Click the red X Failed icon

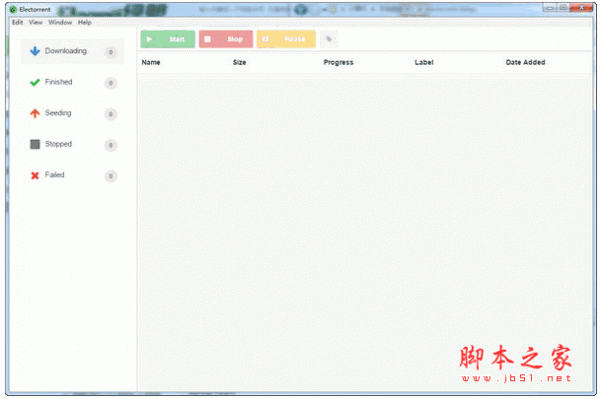click(35, 175)
